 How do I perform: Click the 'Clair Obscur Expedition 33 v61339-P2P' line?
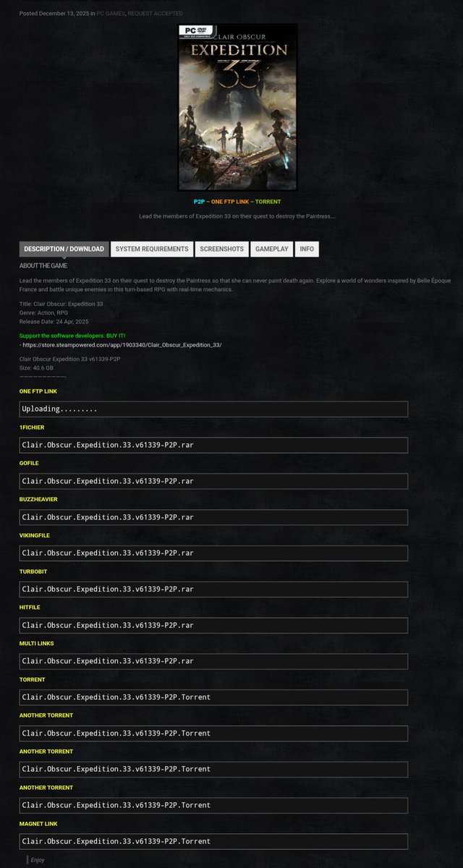[x=69, y=359]
